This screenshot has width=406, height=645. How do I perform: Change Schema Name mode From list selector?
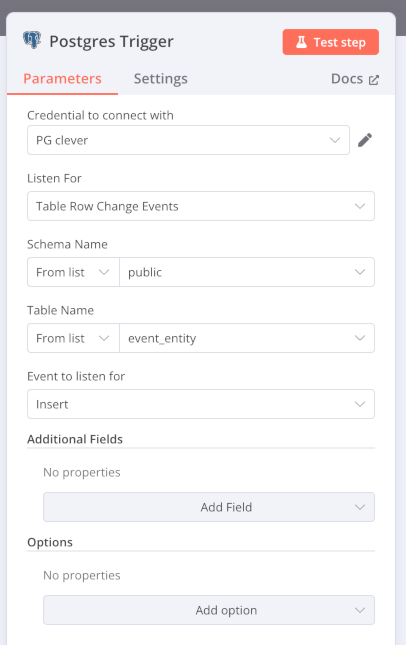73,272
